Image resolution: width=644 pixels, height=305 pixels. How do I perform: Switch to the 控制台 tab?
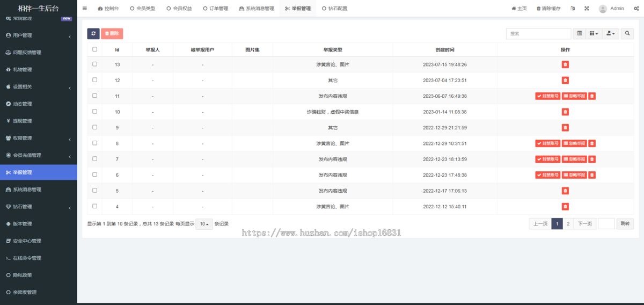tap(108, 9)
